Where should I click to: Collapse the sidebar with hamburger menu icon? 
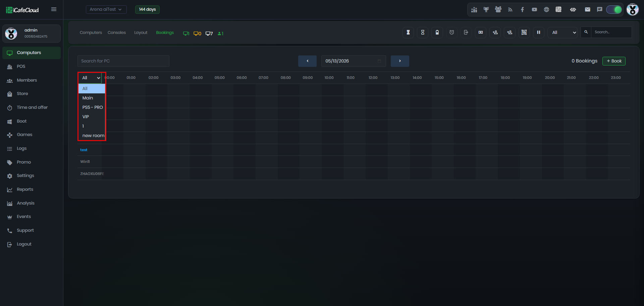point(54,9)
